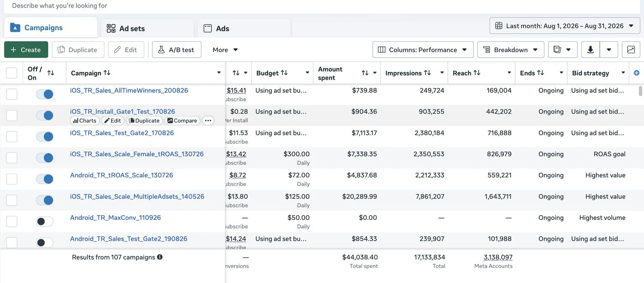644x283 pixels.
Task: Sort by Reach column arrows
Action: point(477,73)
